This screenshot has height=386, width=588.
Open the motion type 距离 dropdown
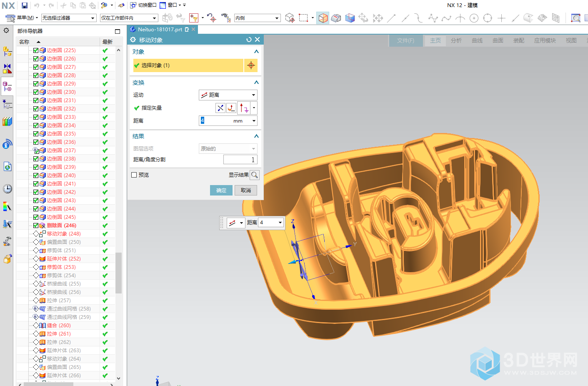tap(228, 95)
